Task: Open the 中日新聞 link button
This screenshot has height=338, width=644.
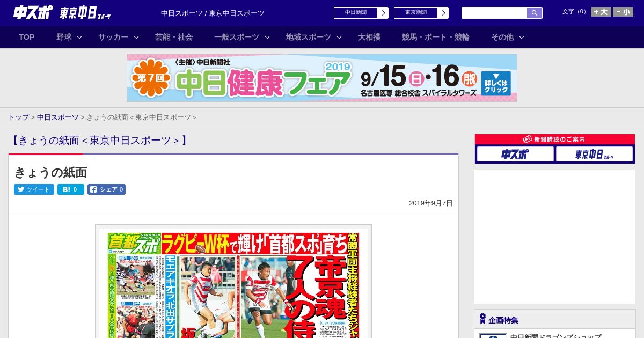Action: 356,13
